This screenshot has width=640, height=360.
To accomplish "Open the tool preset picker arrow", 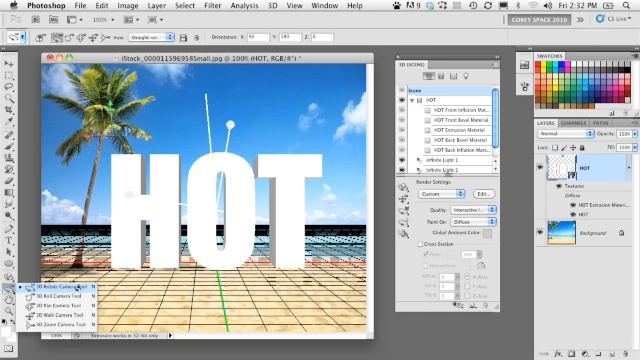I will pos(23,38).
